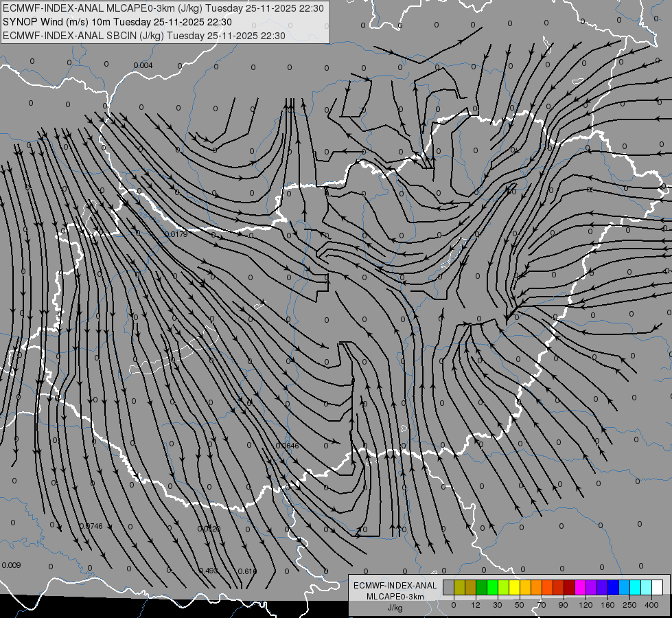This screenshot has width=672, height=618.
Task: Click the map value '0.0179'
Action: click(176, 234)
